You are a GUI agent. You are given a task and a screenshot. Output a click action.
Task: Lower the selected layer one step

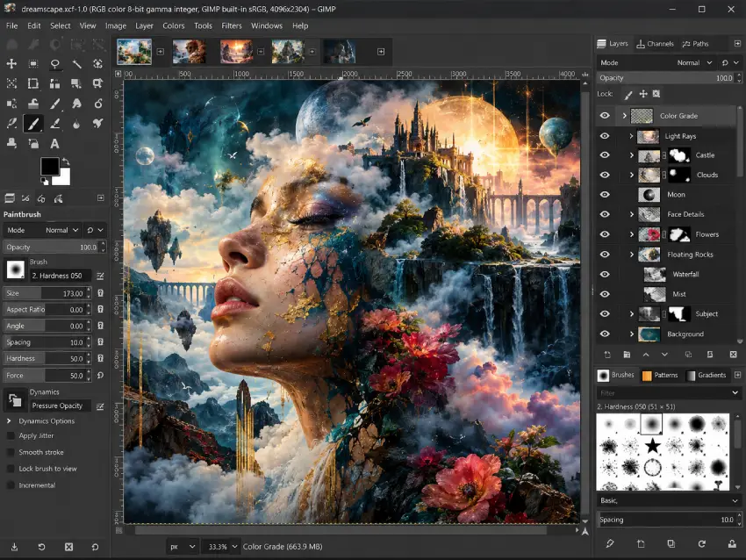pos(664,355)
